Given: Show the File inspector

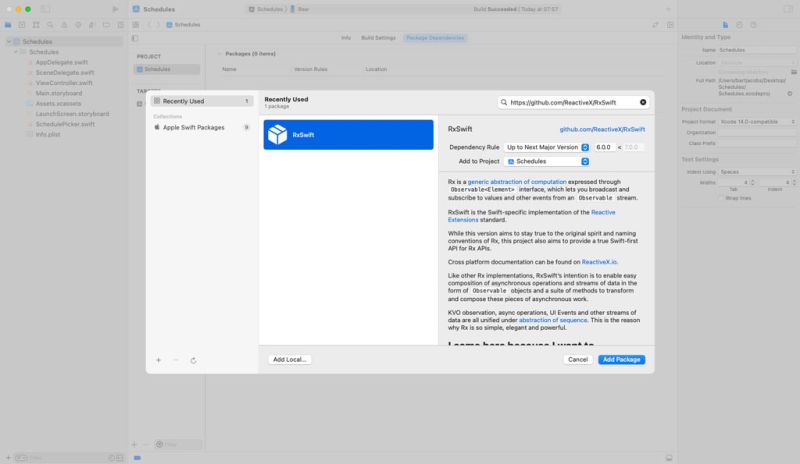Looking at the screenshot, I should coord(726,25).
